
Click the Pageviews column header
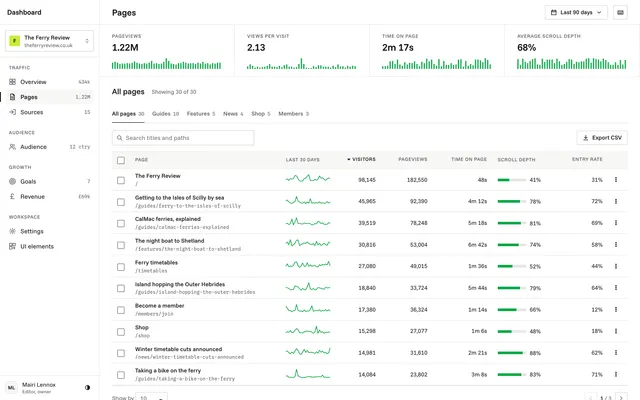(413, 159)
